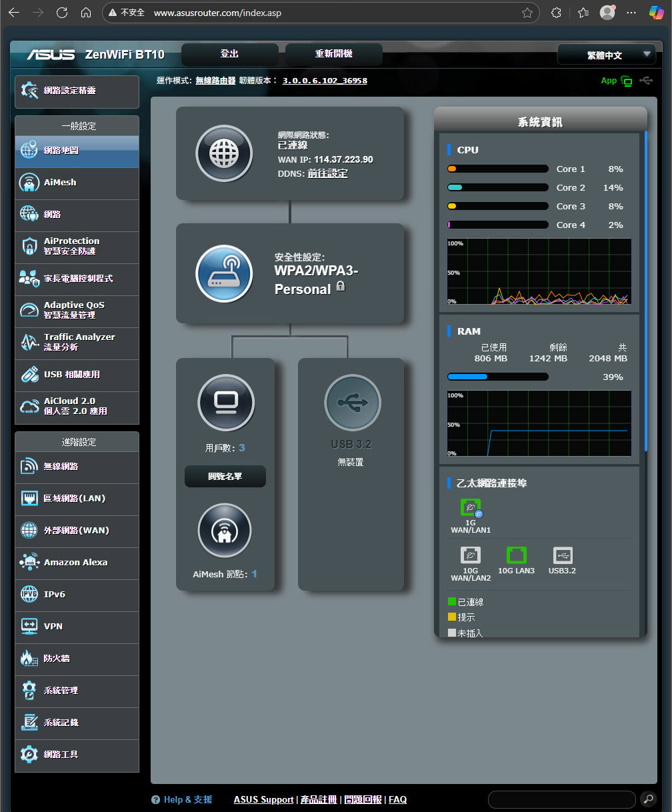
Task: Click the USB status icon in header
Action: pos(645,81)
